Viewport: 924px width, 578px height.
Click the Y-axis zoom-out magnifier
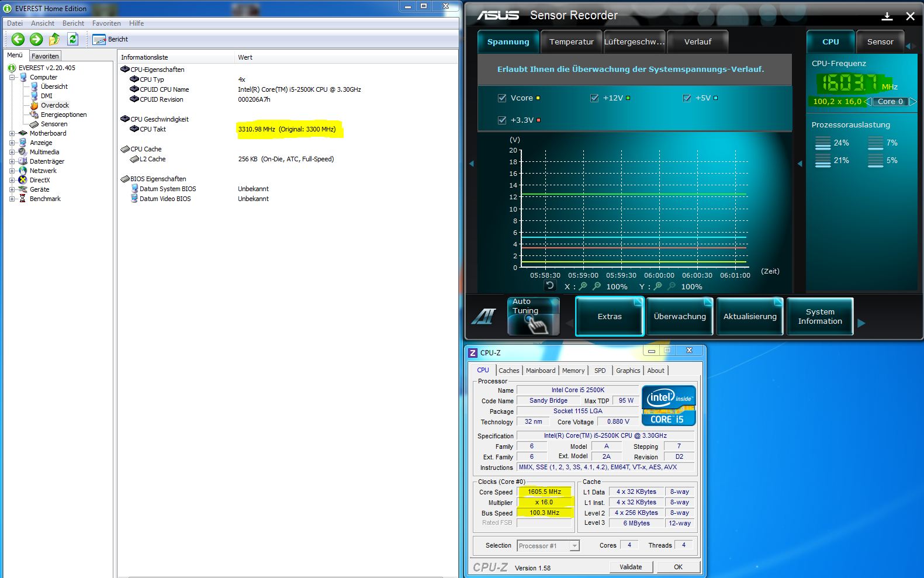pos(671,286)
